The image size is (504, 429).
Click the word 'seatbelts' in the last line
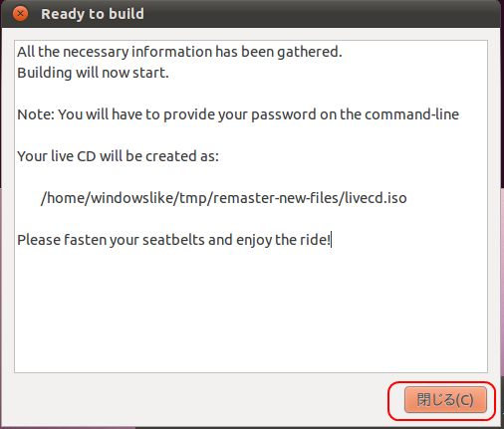pos(173,240)
